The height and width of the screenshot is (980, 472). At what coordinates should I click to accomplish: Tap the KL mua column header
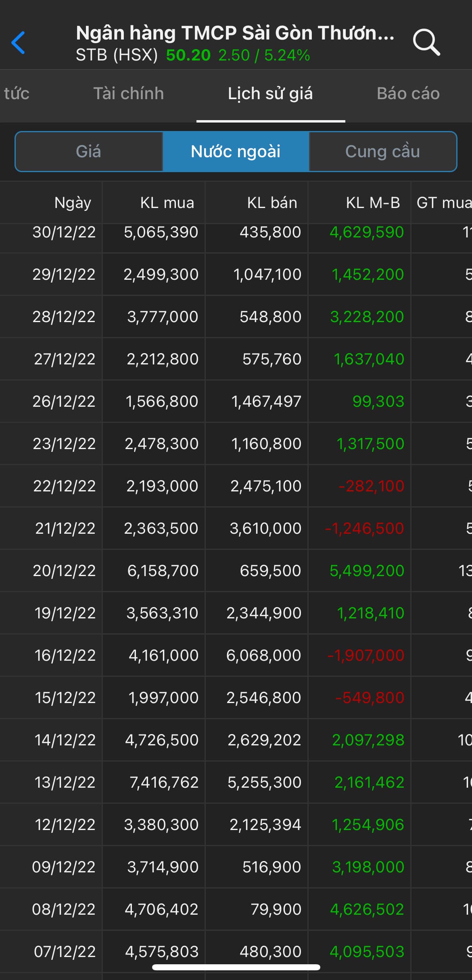(x=167, y=203)
